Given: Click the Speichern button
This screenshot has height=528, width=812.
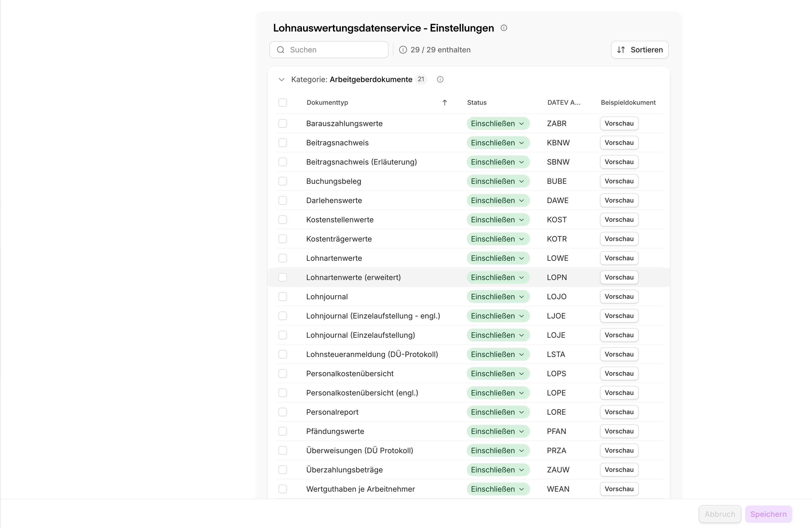Looking at the screenshot, I should (768, 514).
